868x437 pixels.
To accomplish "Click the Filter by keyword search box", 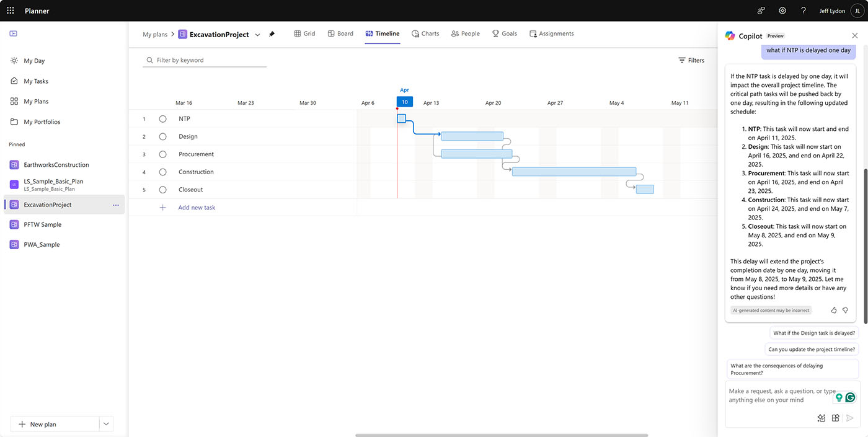I will pos(205,60).
